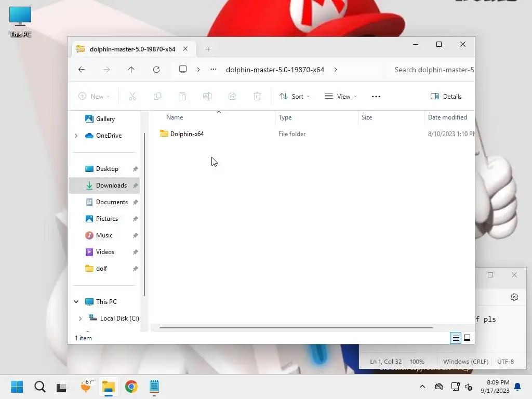This screenshot has height=399, width=532.
Task: Click the Share icon in toolbar
Action: [x=232, y=96]
